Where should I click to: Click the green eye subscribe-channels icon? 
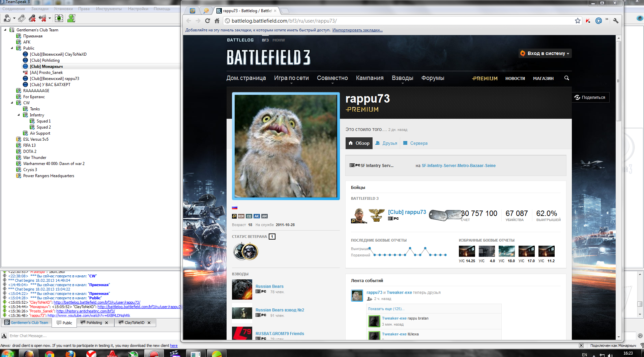click(x=59, y=18)
